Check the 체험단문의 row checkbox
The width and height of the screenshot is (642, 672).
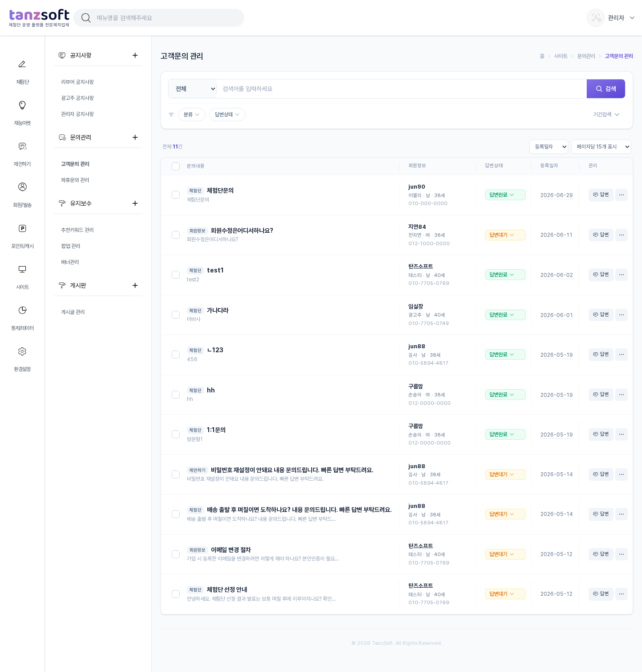[176, 195]
